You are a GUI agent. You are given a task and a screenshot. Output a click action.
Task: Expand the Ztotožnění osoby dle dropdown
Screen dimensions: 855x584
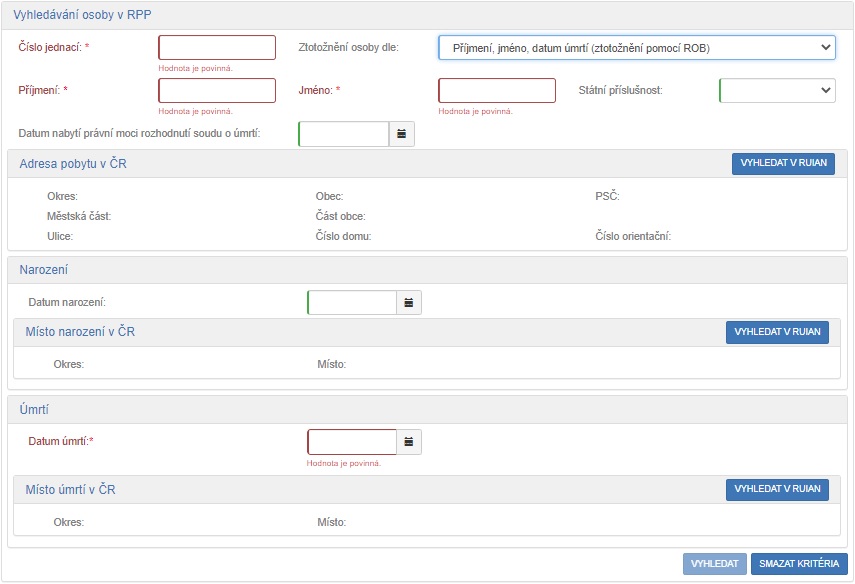tap(636, 48)
